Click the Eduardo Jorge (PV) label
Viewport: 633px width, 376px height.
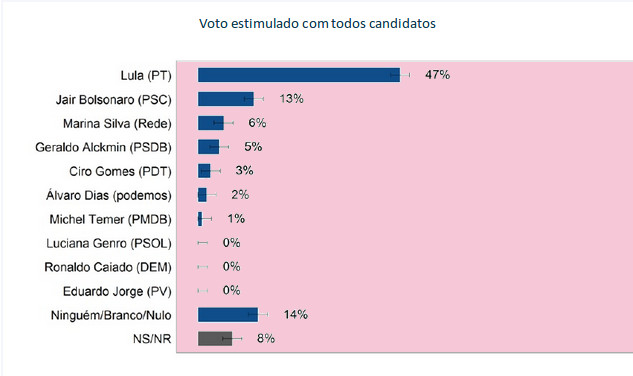pyautogui.click(x=117, y=291)
